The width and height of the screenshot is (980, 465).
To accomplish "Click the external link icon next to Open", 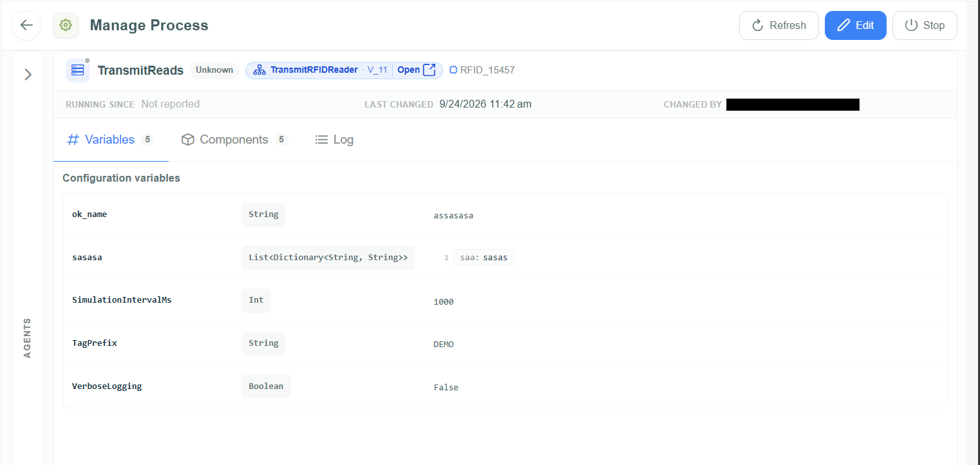I will point(429,70).
